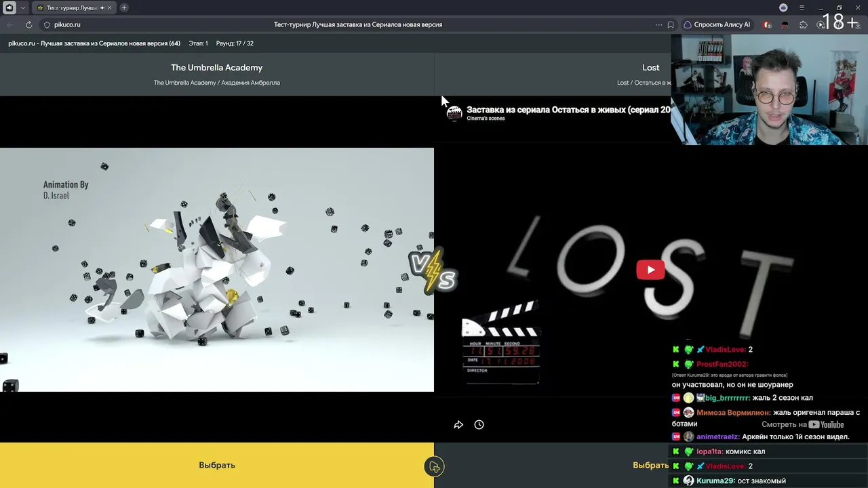
Task: Expand the tab list dropdown arrow
Action: tap(23, 7)
